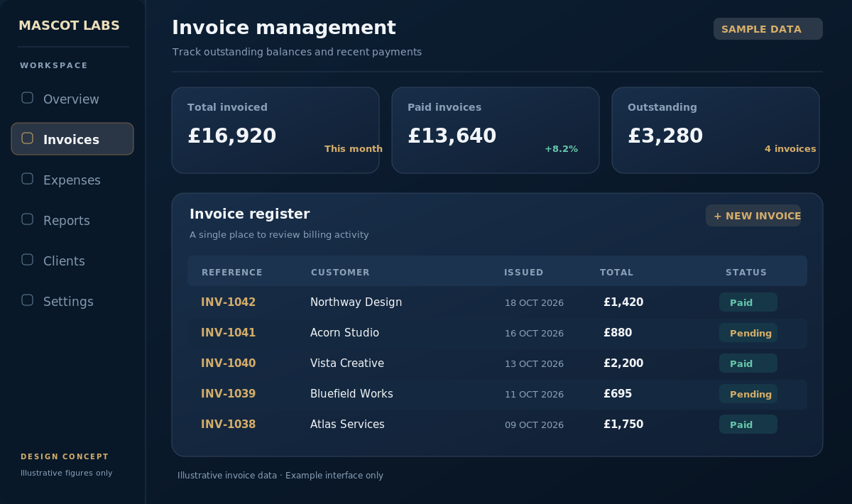Open invoice INV-1038
The width and height of the screenshot is (852, 504).
(x=228, y=424)
